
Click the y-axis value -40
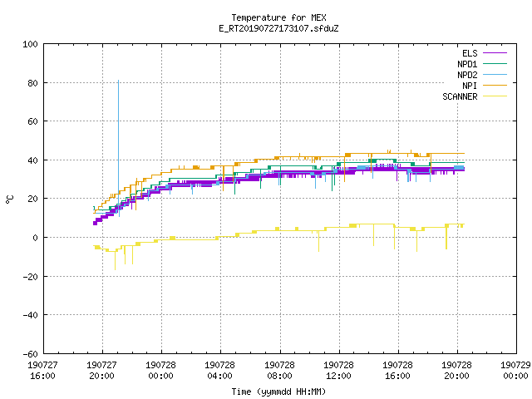click(x=30, y=315)
